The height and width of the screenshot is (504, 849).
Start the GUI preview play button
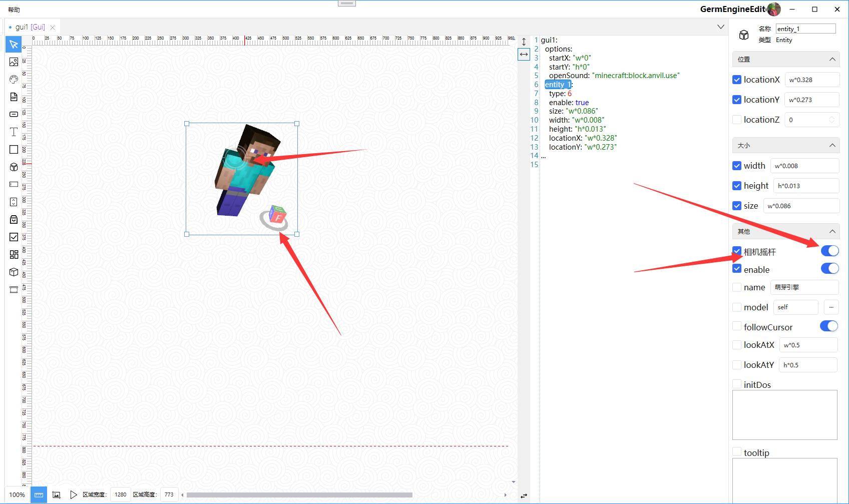(74, 494)
